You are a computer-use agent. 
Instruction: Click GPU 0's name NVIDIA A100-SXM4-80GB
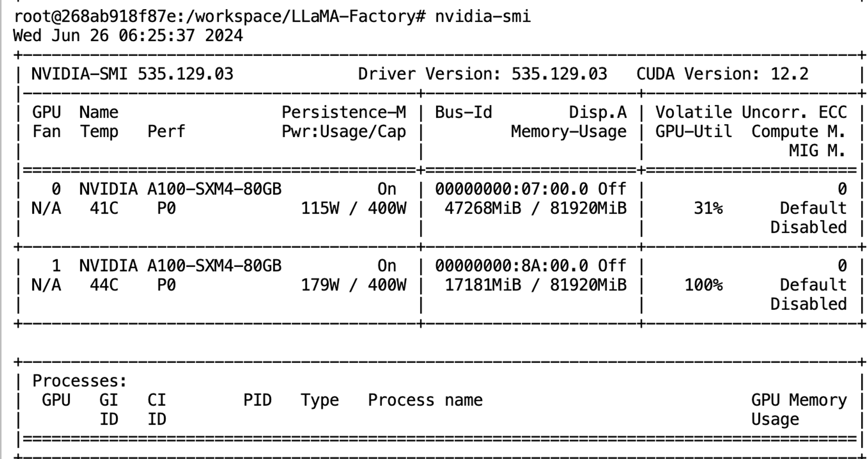(180, 189)
